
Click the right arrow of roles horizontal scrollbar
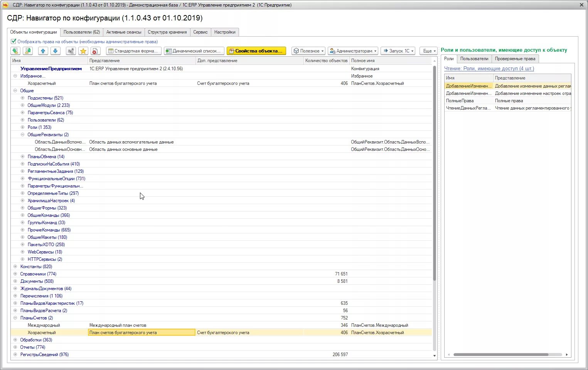[x=567, y=354]
